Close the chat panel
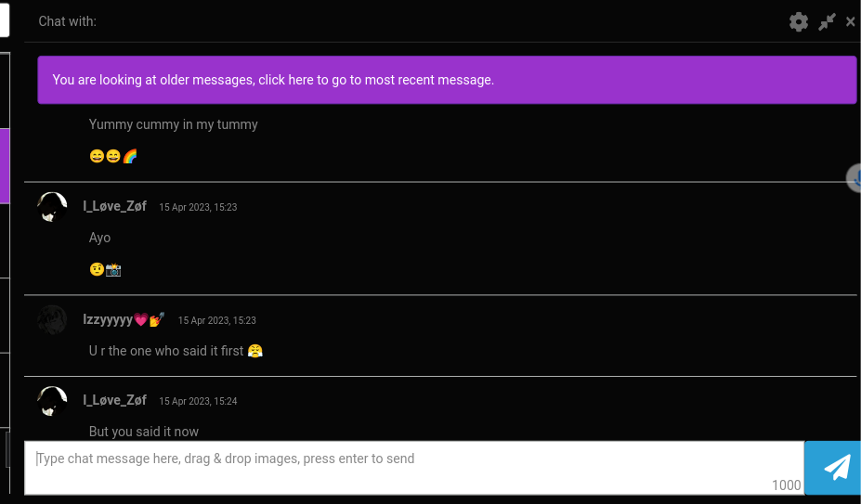Viewport: 861px width, 504px height. 851,22
